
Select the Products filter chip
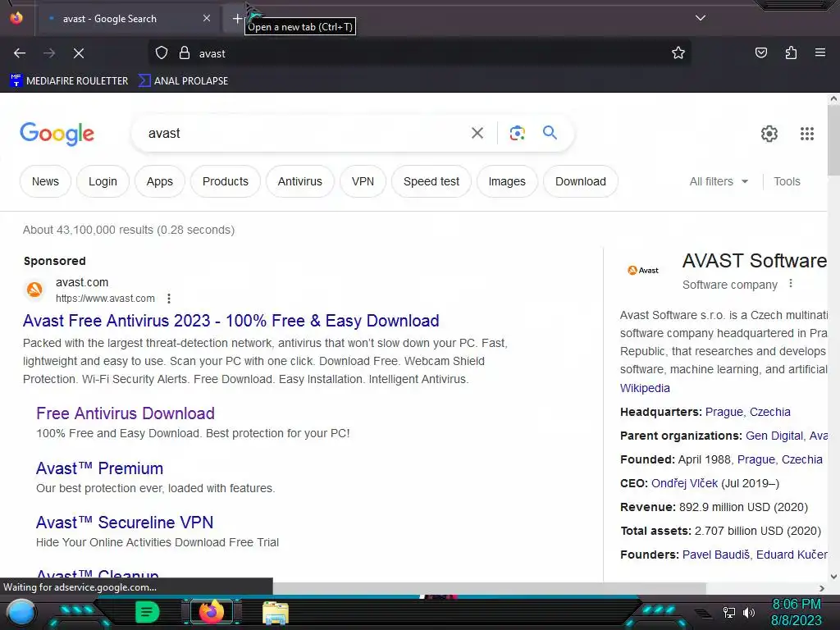point(226,181)
